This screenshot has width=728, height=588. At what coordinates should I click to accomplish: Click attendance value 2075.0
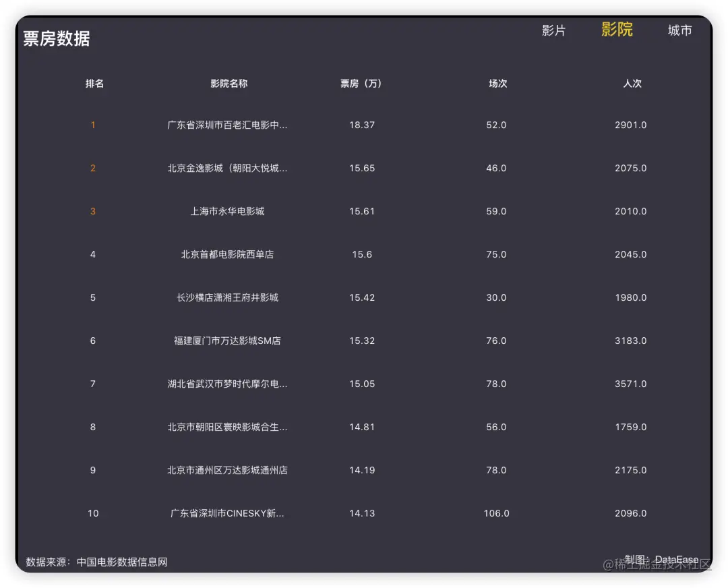630,168
